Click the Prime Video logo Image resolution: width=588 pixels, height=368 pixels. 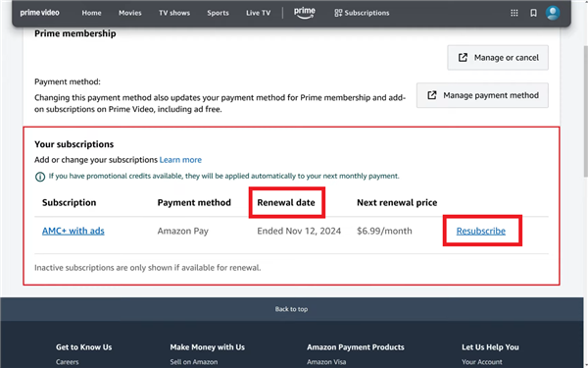[x=40, y=13]
